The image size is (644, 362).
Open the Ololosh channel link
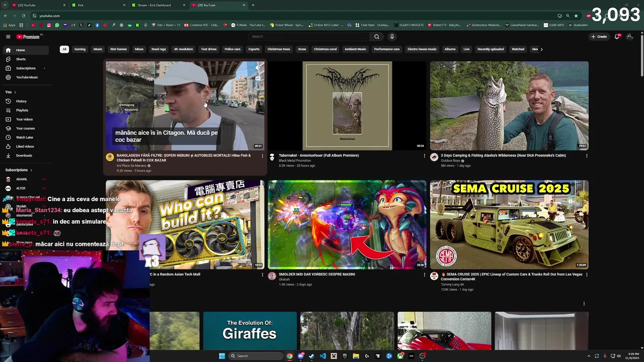[x=284, y=280]
